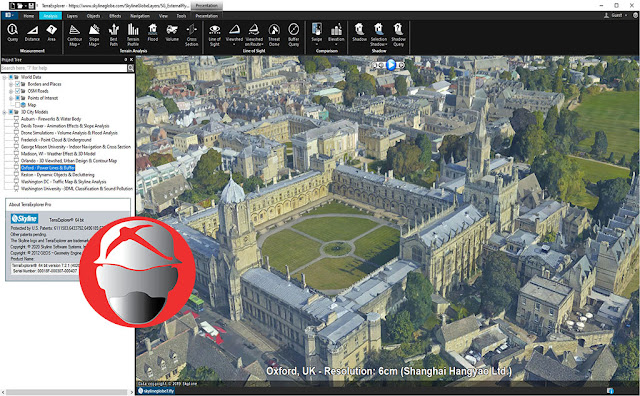Open Washington DC - Traffic Map item
Screen dimensions: 640x396
64,182
